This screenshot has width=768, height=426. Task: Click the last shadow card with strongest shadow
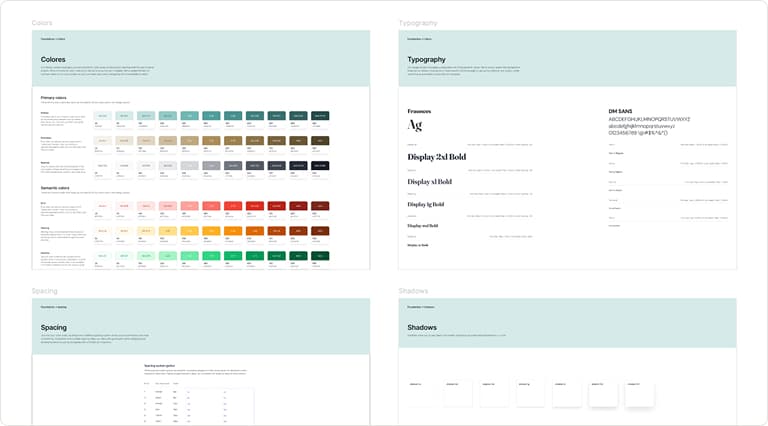pyautogui.click(x=640, y=393)
